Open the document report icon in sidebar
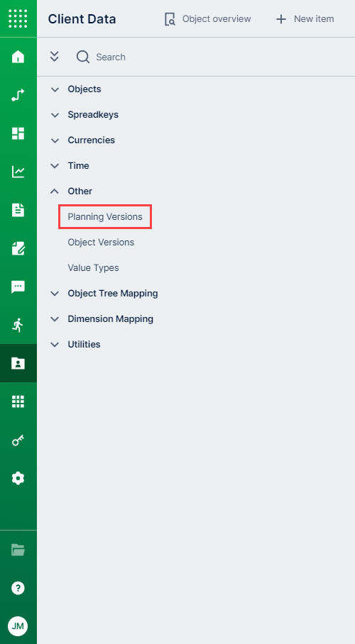The width and height of the screenshot is (355, 644). pyautogui.click(x=18, y=210)
